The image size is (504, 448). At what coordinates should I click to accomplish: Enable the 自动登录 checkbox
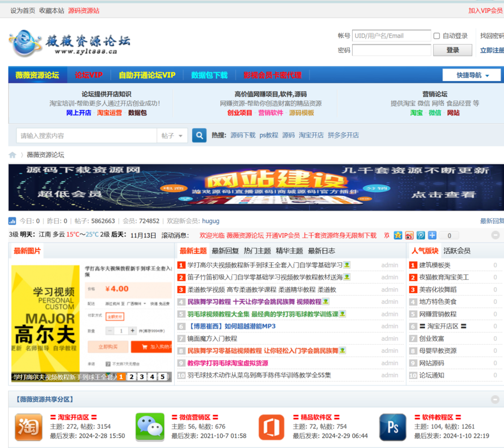[x=437, y=36]
